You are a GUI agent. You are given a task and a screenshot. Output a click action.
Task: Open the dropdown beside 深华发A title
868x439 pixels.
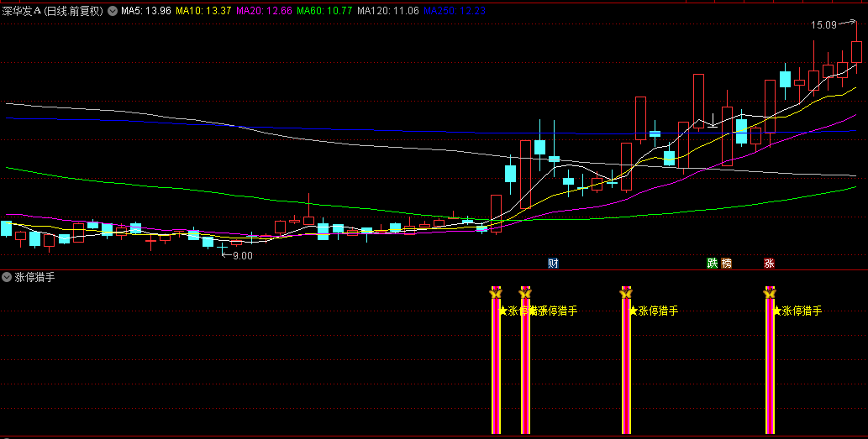113,11
